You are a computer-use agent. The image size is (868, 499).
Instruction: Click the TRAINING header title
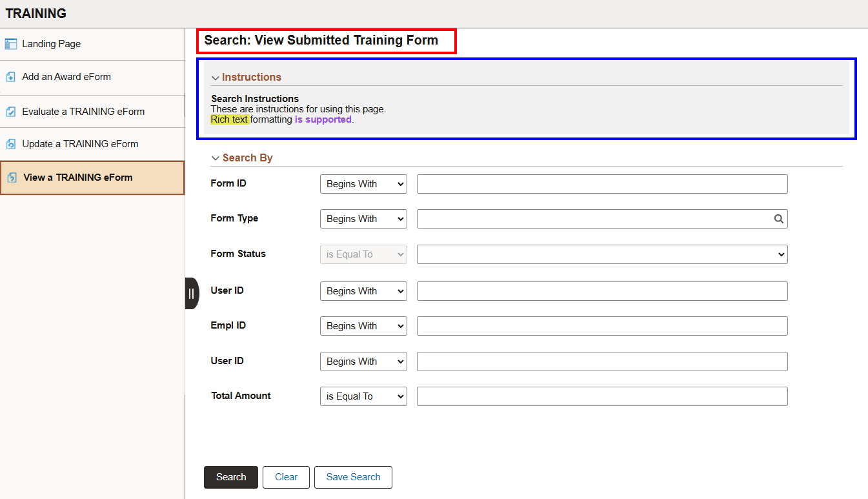coord(36,14)
